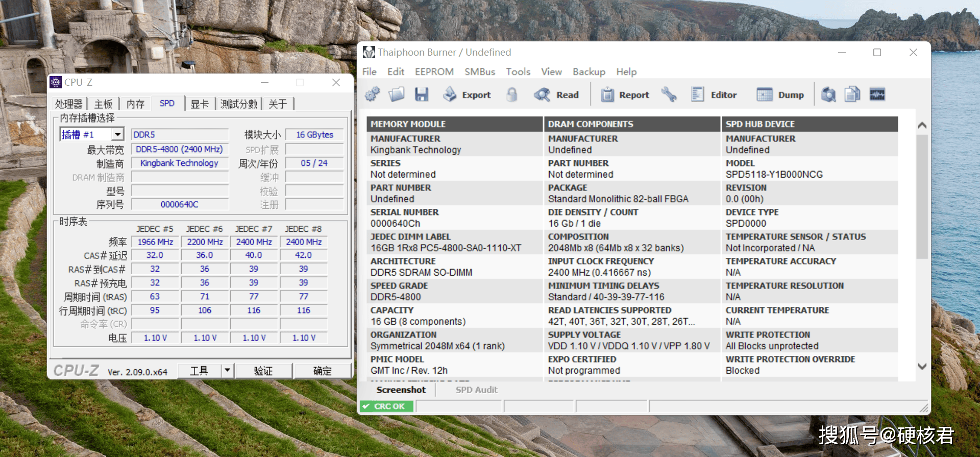Click the VDD 1.10 V supply voltage value
The height and width of the screenshot is (457, 980).
click(629, 346)
